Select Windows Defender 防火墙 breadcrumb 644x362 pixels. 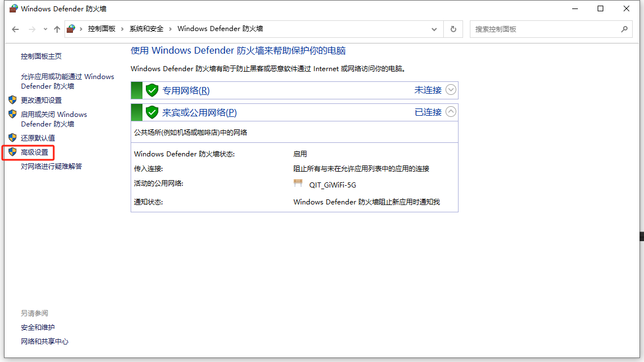click(x=220, y=29)
